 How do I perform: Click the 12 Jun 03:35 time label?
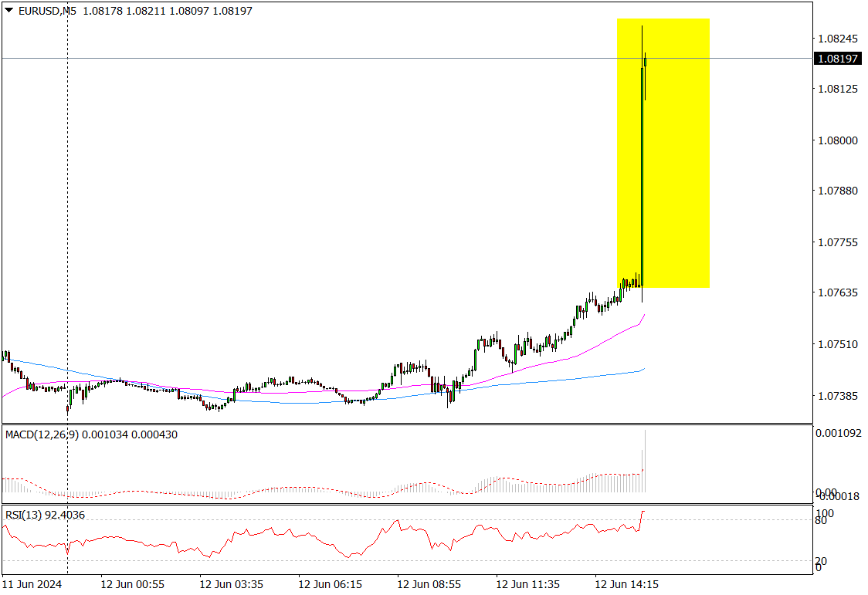[x=232, y=584]
